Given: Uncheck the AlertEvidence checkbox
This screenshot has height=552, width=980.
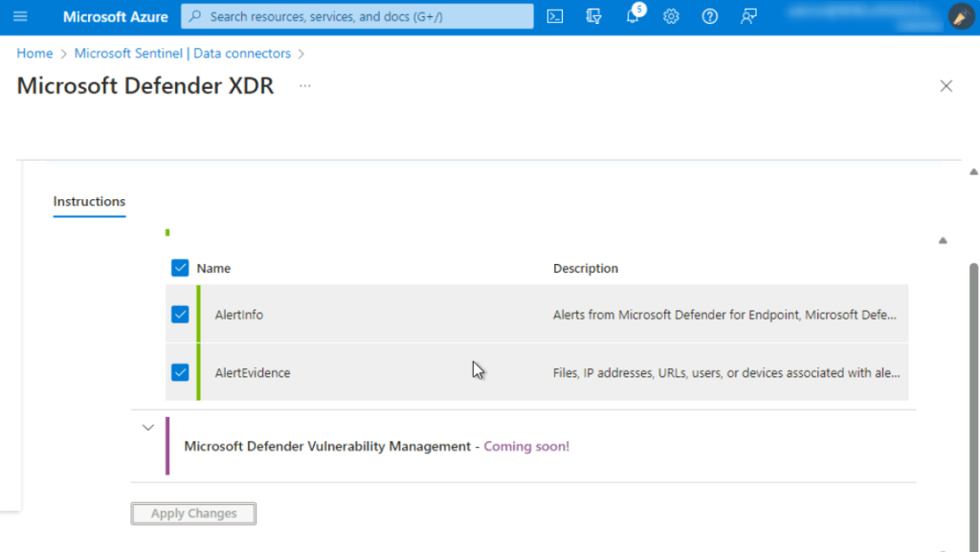Looking at the screenshot, I should (x=180, y=372).
